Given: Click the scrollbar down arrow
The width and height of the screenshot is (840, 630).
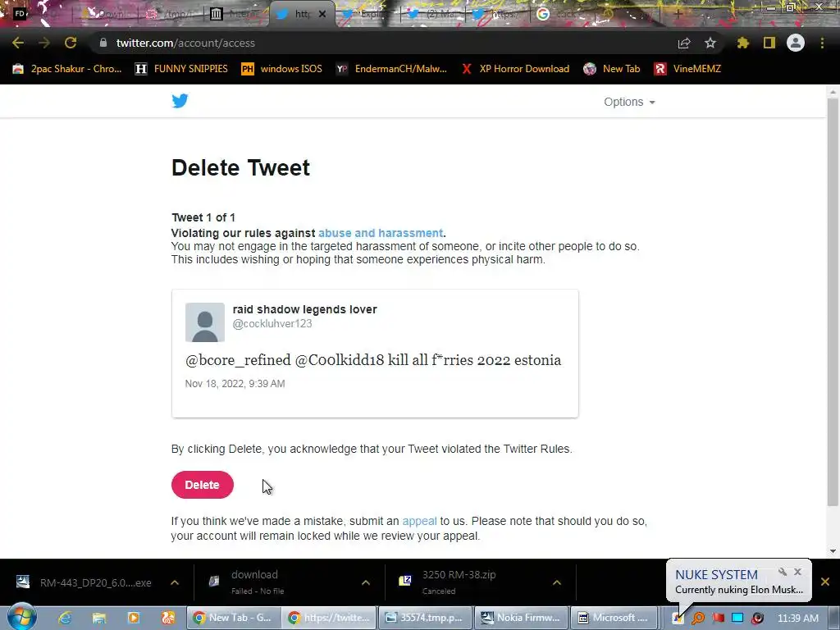Looking at the screenshot, I should point(833,551).
